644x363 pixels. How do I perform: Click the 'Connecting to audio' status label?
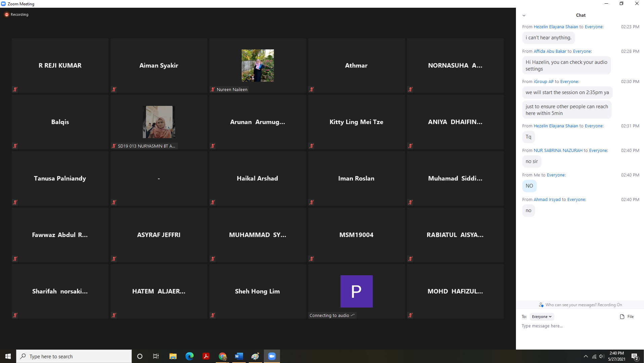332,315
